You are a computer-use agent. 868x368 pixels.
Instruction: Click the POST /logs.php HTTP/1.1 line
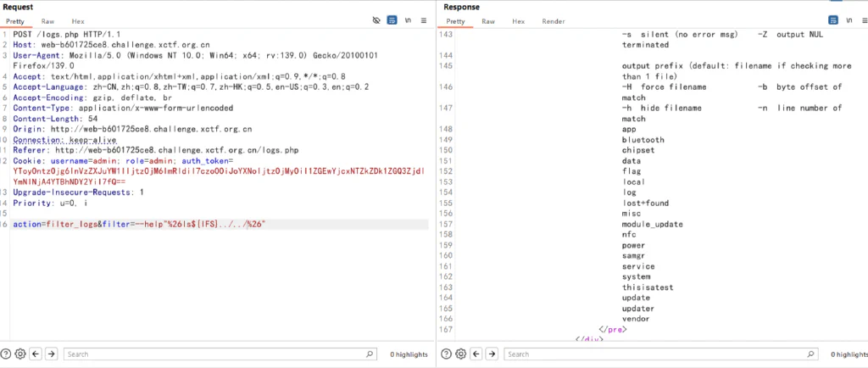click(66, 34)
